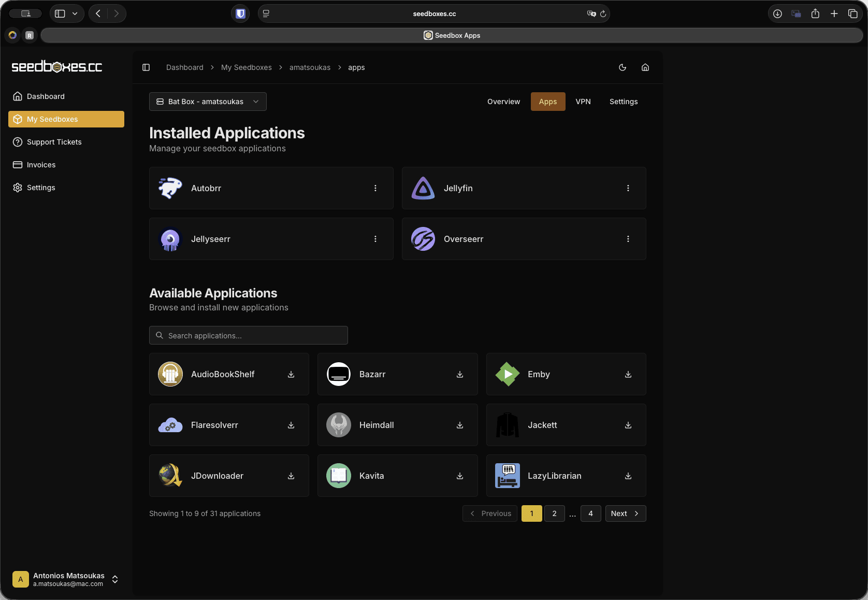868x600 pixels.
Task: Switch to the Overview tab
Action: [x=503, y=102]
